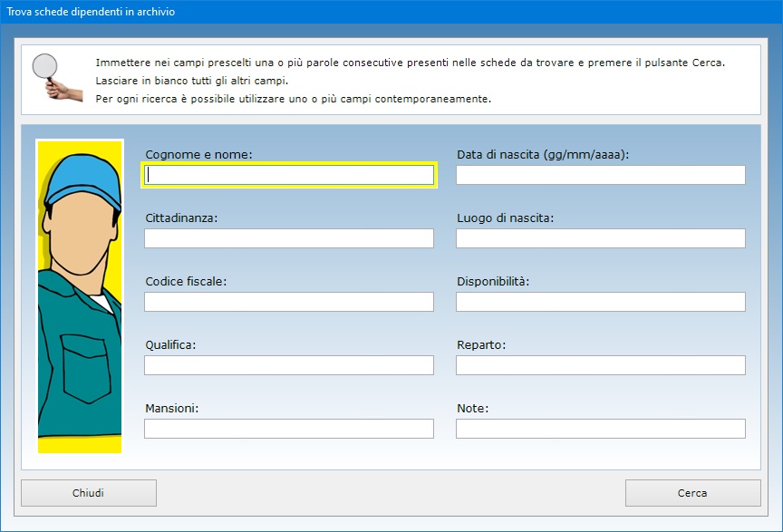
Task: Close the dialog with the Chiudi button
Action: click(x=89, y=493)
